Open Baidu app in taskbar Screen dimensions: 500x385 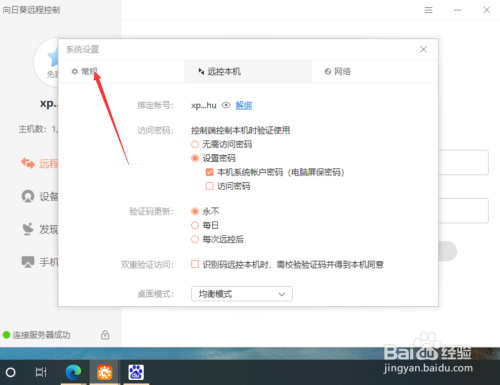(x=136, y=372)
